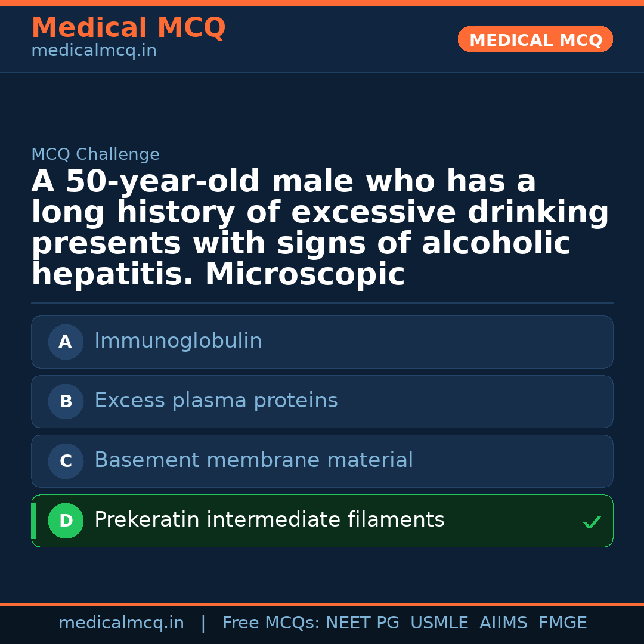Click the alcoholic hepatitis question text

[x=320, y=228]
